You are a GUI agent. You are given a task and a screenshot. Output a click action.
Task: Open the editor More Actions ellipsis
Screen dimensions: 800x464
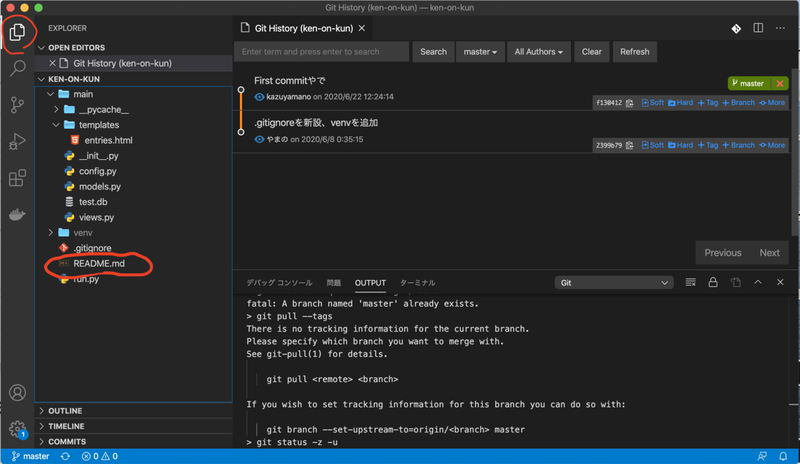(x=780, y=28)
